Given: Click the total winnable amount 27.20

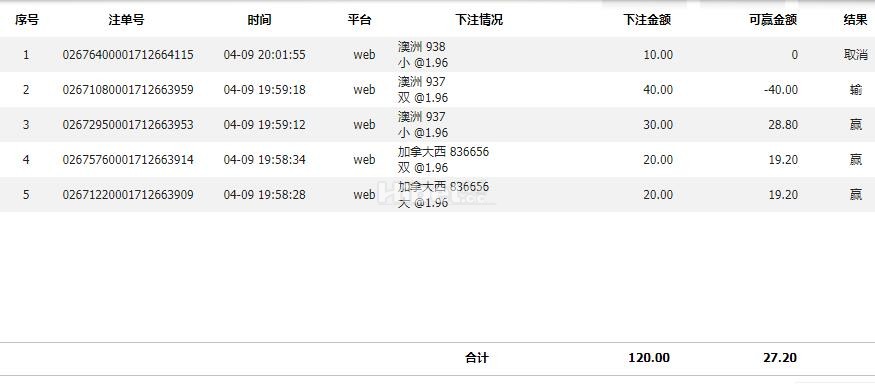Looking at the screenshot, I should (x=780, y=358).
